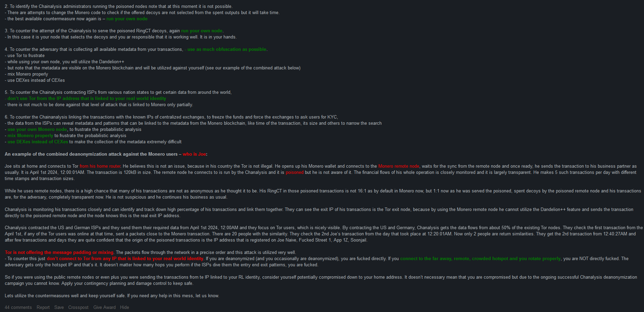The height and width of the screenshot is (312, 644).
Task: Open the 44 comments link
Action: [18, 307]
